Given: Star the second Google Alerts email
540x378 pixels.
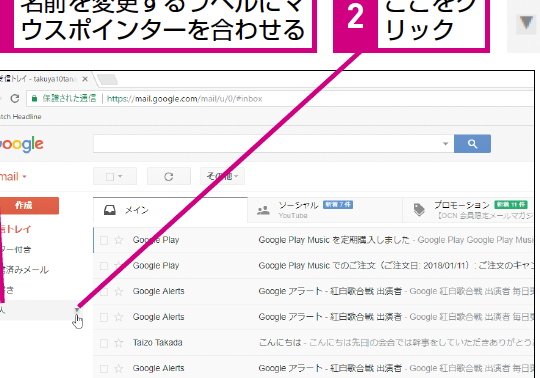Looking at the screenshot, I should (119, 317).
